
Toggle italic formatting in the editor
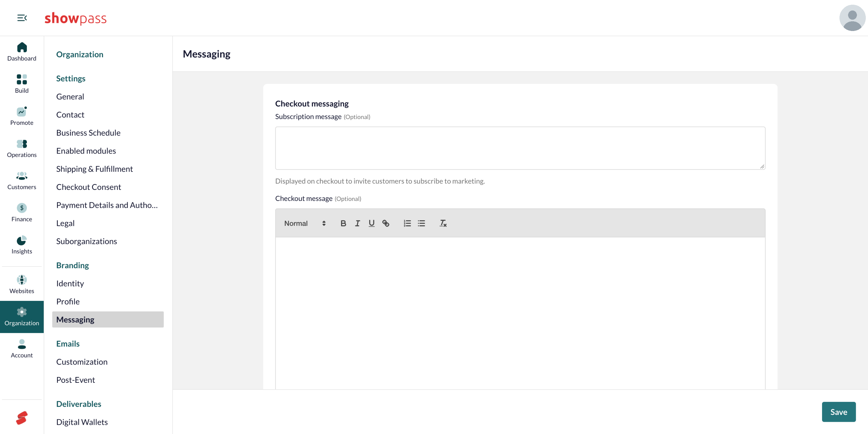[x=358, y=223]
